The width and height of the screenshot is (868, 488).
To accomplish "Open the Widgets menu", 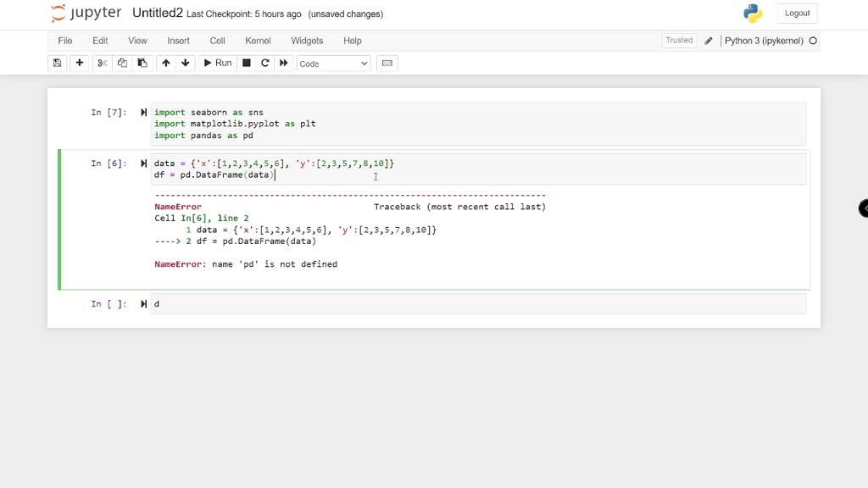I will click(x=307, y=41).
